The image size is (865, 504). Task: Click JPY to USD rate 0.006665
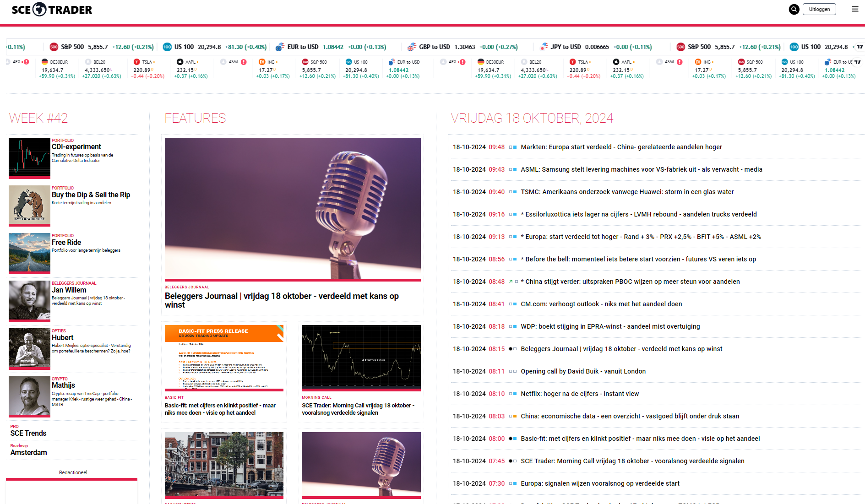[x=597, y=47]
